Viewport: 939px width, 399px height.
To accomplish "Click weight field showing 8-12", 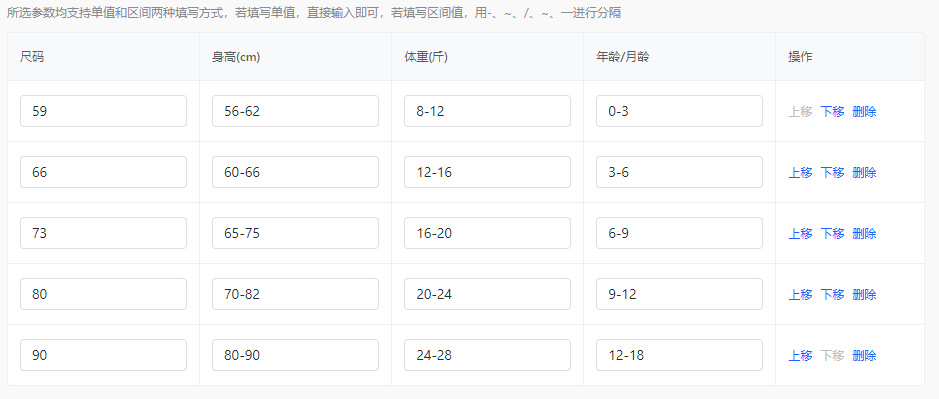I will pyautogui.click(x=487, y=111).
